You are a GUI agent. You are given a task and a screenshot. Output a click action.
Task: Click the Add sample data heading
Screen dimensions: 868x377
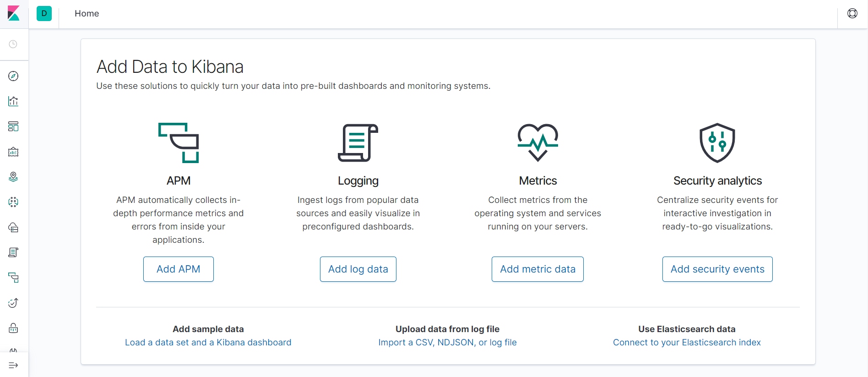coord(208,329)
